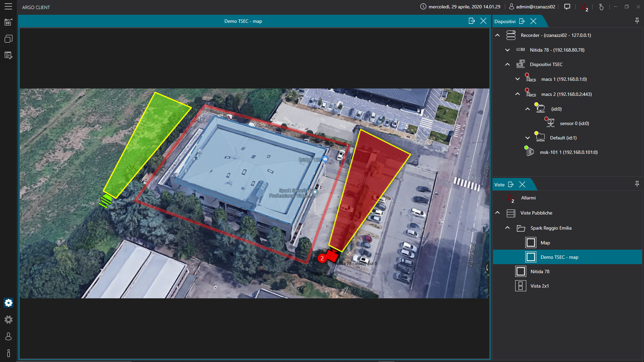The height and width of the screenshot is (362, 644).
Task: Open the notifications bell showing 2 alarms
Action: [x=585, y=7]
